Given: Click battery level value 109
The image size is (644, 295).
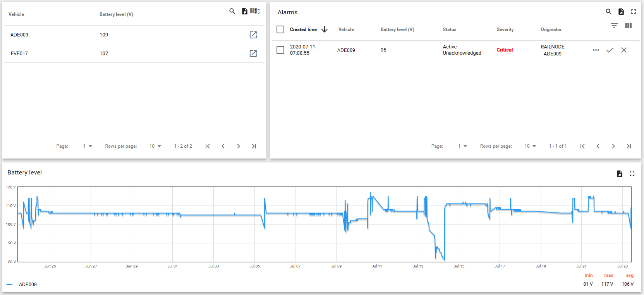Looking at the screenshot, I should [104, 35].
